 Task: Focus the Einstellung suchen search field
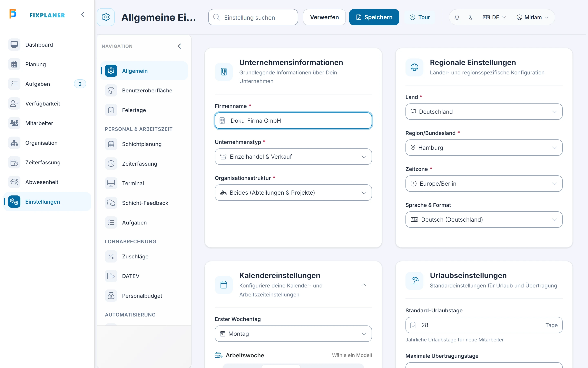pos(253,17)
